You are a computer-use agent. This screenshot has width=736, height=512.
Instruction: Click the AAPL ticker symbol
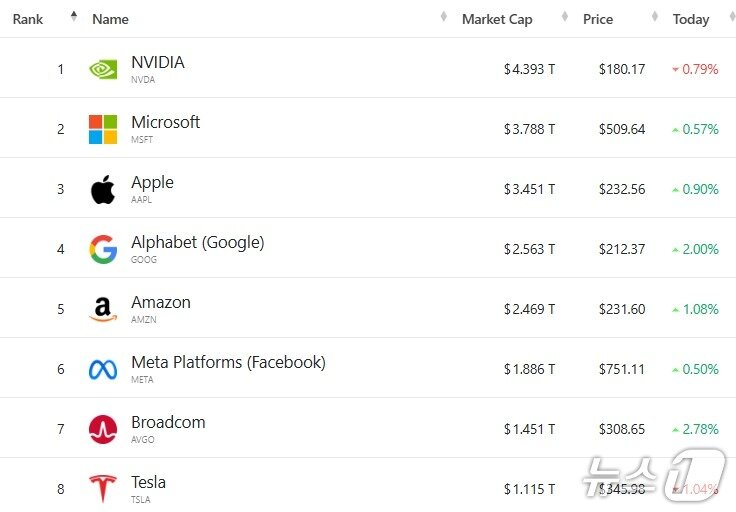141,200
